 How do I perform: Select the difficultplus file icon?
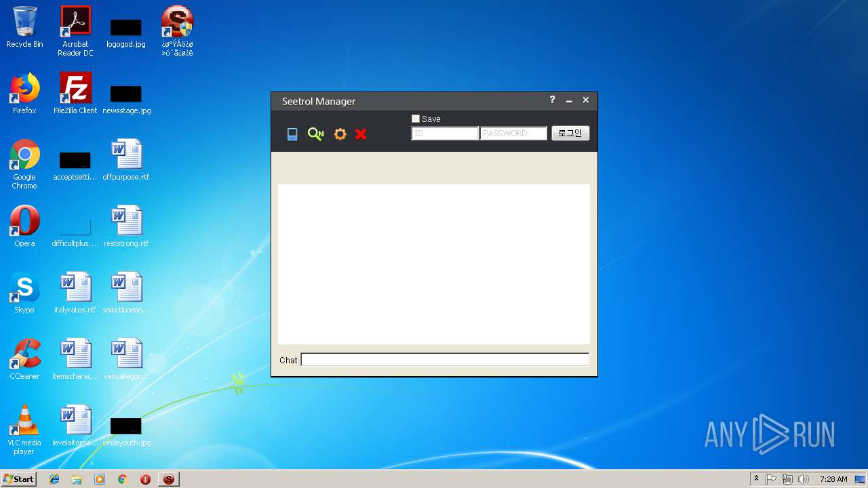tap(75, 232)
